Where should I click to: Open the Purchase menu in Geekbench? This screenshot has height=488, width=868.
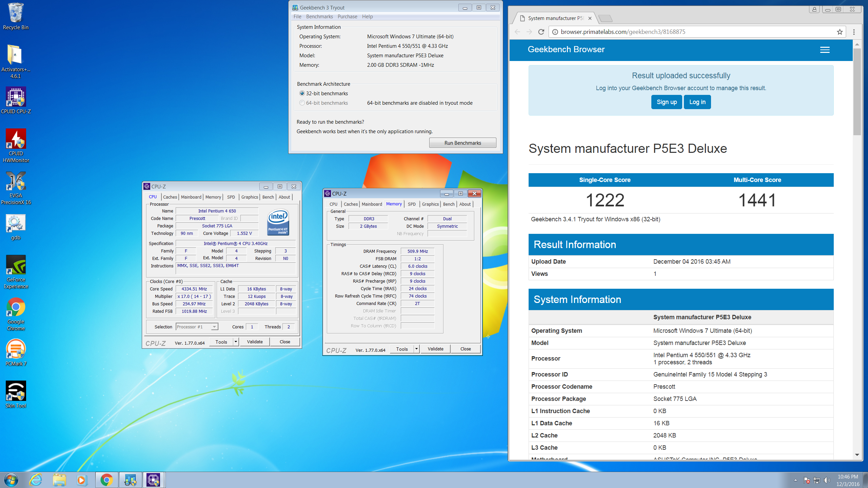point(347,17)
